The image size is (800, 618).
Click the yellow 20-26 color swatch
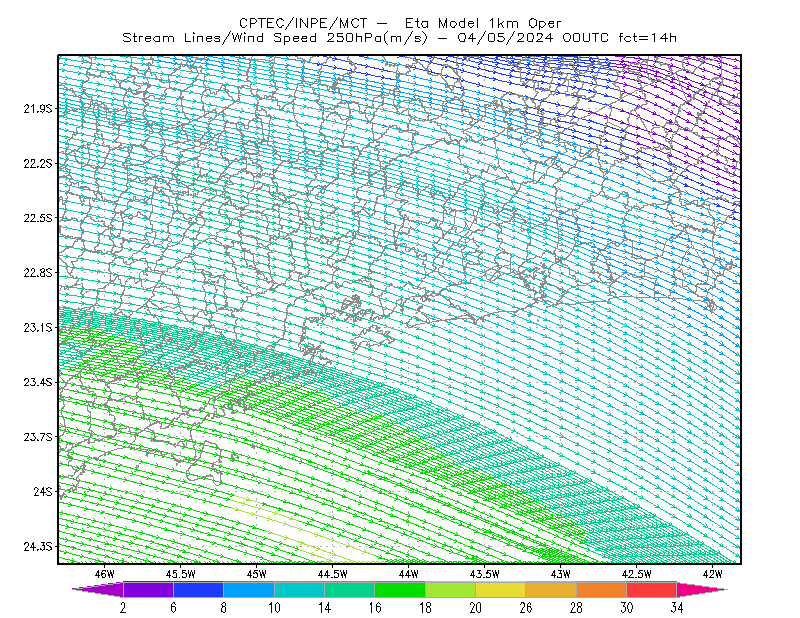point(501,589)
